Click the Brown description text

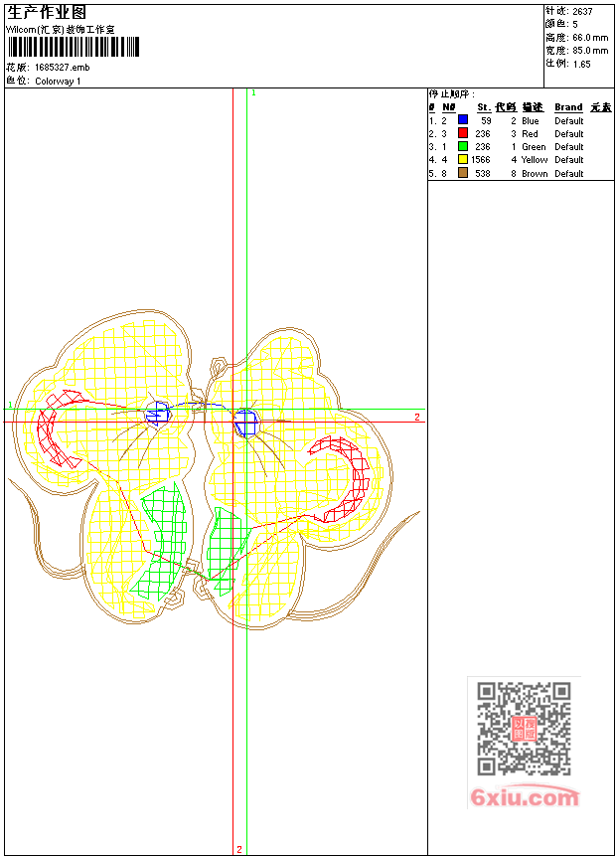(x=535, y=174)
